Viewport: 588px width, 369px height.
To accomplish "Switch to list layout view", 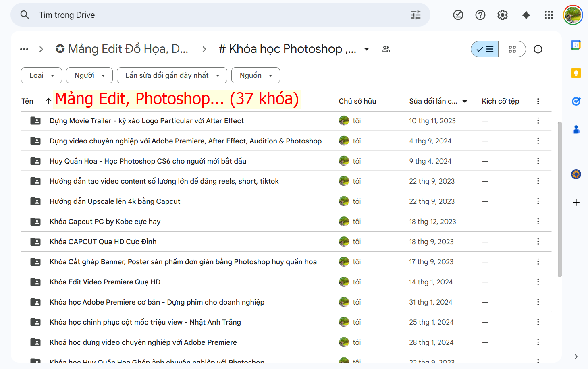I will pyautogui.click(x=485, y=49).
